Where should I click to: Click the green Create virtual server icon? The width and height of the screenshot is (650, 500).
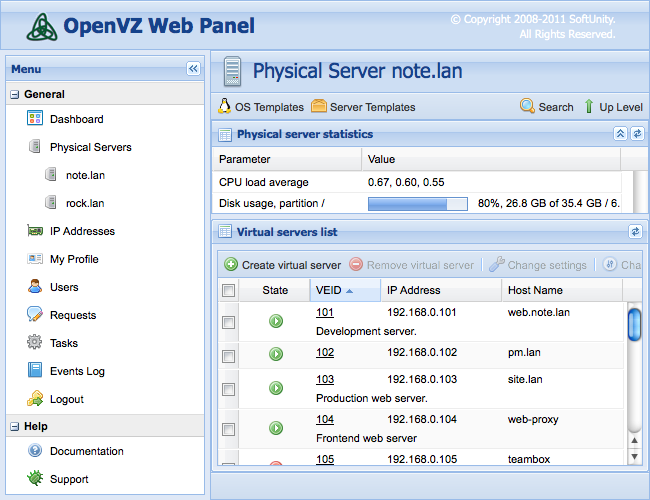point(231,265)
